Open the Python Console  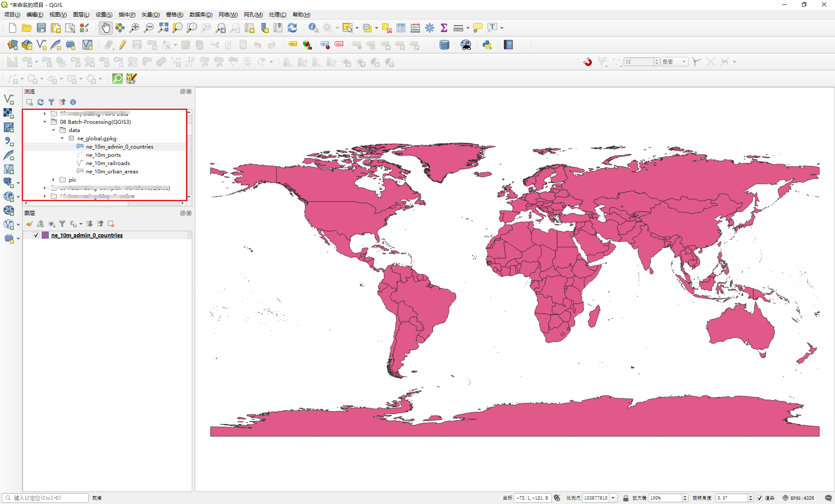(x=487, y=45)
